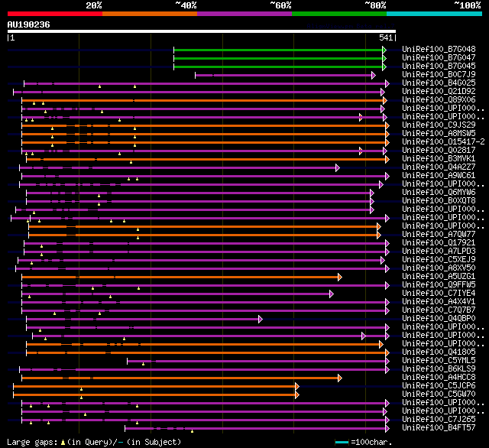
Task: Select the UniRef100_A7LPD3 label
Action: pos(439,251)
